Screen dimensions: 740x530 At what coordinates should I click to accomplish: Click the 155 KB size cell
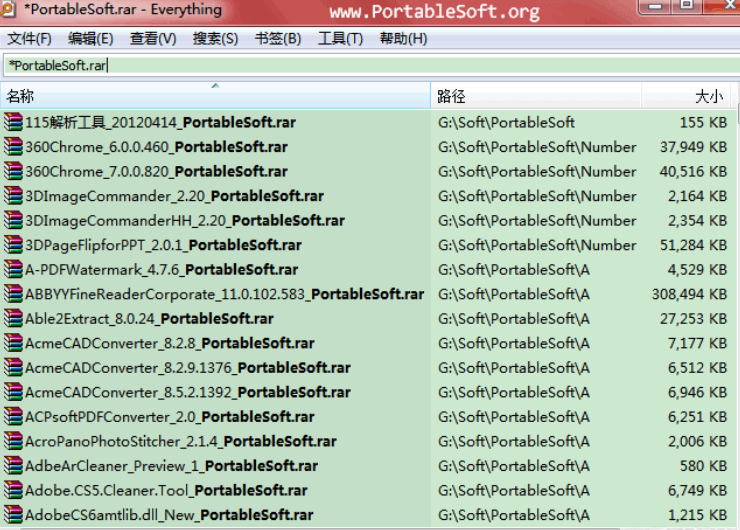[x=703, y=122]
